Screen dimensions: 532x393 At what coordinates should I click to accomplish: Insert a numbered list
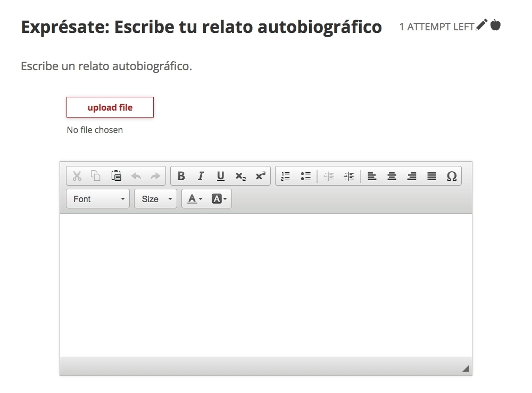[286, 176]
